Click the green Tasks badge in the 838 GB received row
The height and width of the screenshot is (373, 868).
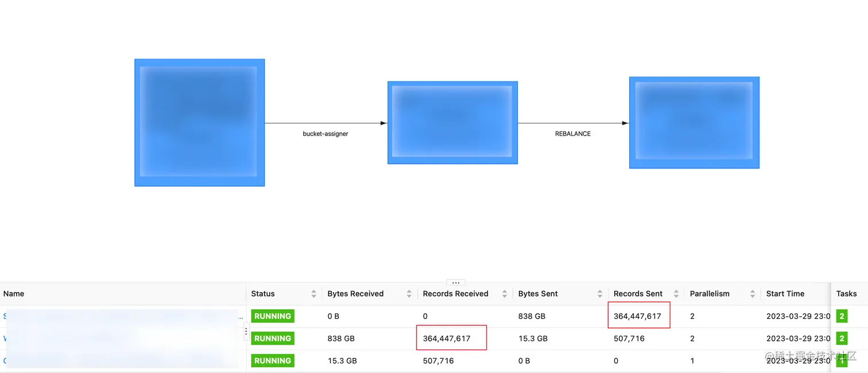coord(842,339)
